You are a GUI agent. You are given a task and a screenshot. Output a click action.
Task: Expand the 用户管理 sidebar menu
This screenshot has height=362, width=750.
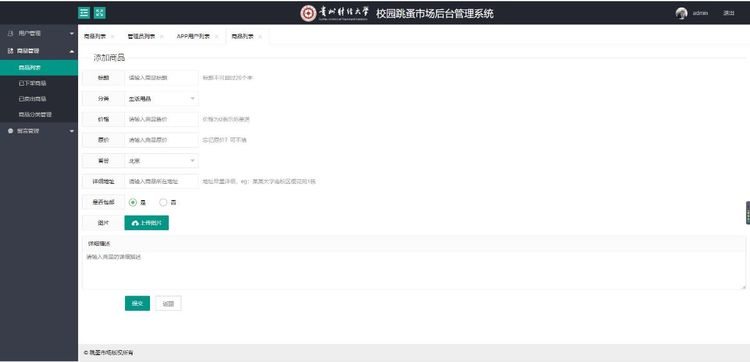39,33
